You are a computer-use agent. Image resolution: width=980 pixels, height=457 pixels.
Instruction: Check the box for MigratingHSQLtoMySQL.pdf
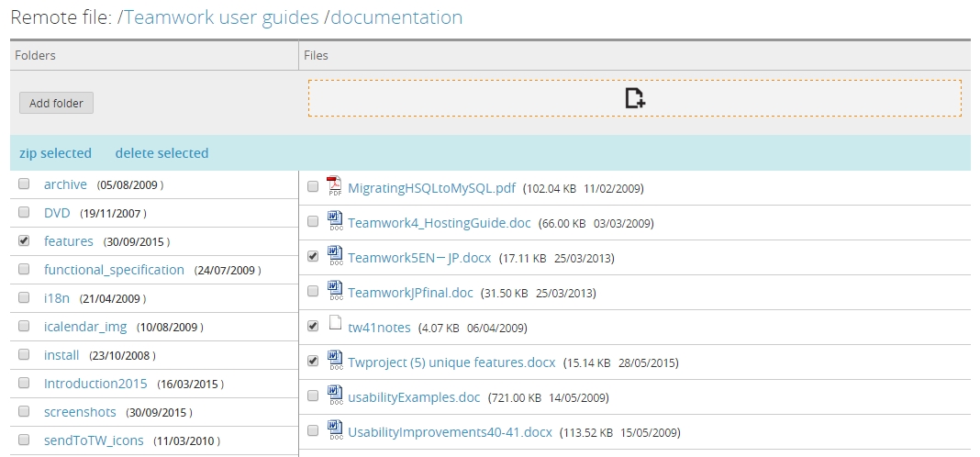tap(313, 187)
